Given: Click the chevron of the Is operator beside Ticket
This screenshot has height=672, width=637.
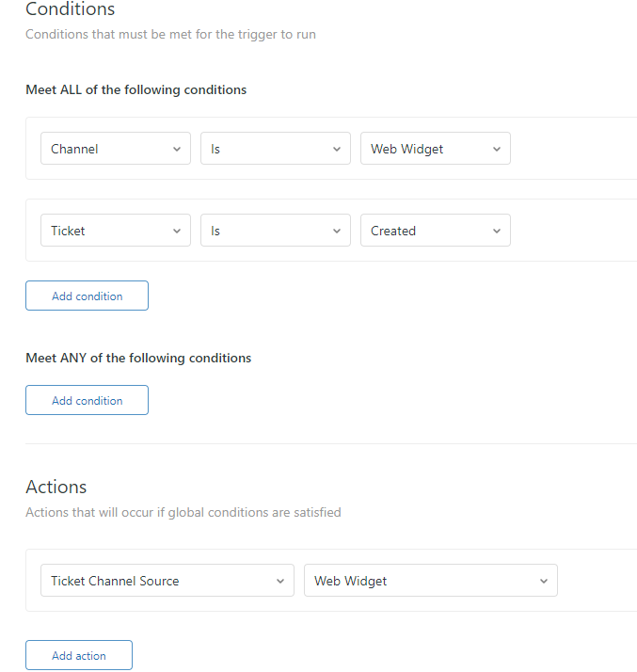Looking at the screenshot, I should click(337, 231).
